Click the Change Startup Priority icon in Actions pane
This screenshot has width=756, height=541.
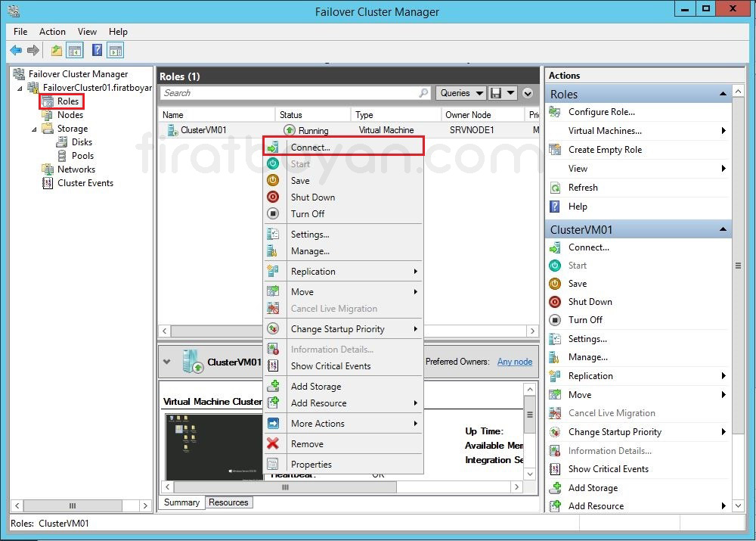(x=555, y=432)
